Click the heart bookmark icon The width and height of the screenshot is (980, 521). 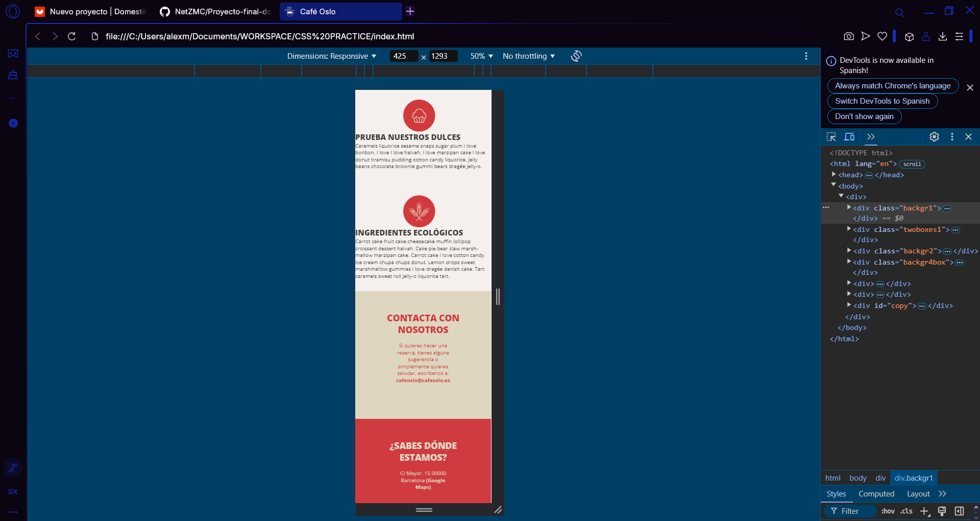click(x=882, y=36)
